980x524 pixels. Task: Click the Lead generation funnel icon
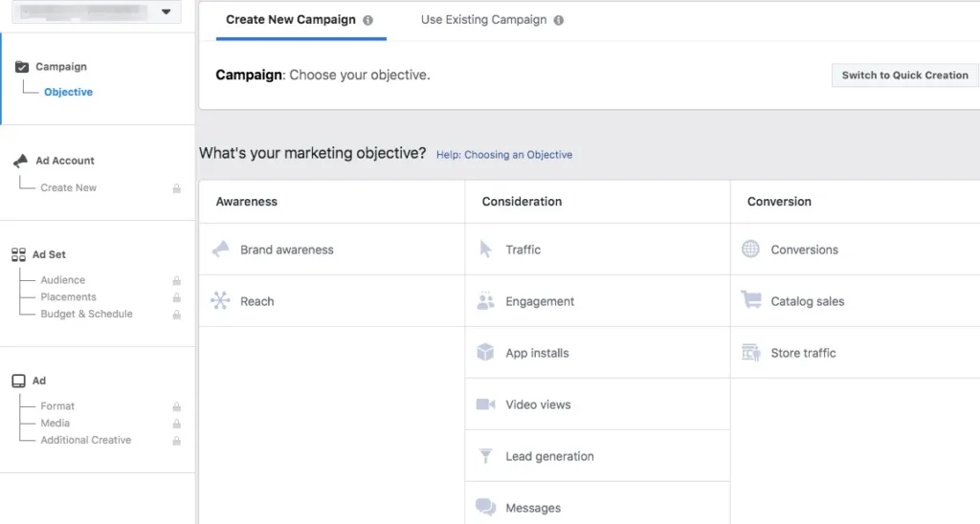(485, 456)
